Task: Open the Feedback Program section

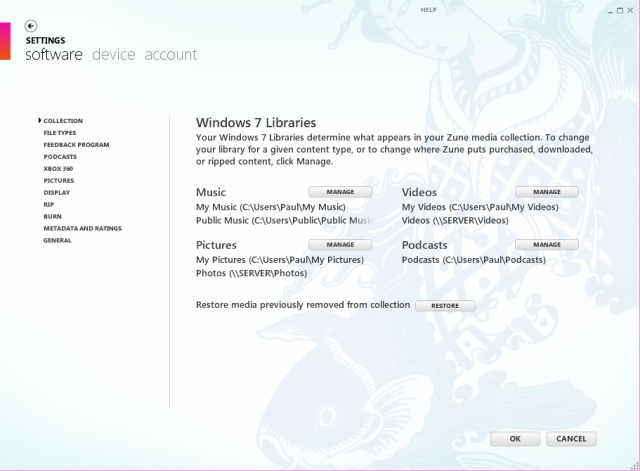Action: 76,144
